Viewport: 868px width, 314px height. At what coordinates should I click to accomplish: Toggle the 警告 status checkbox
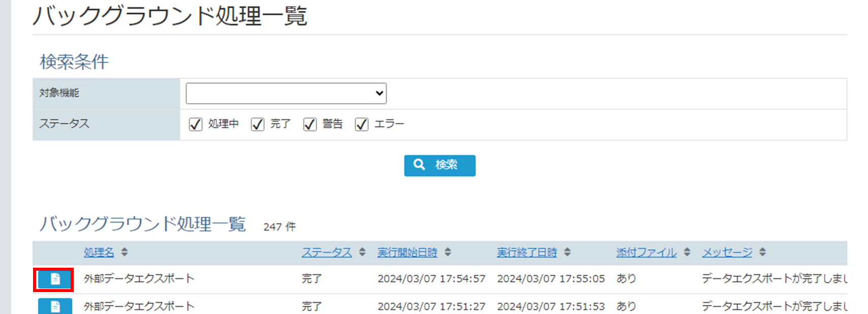[310, 124]
